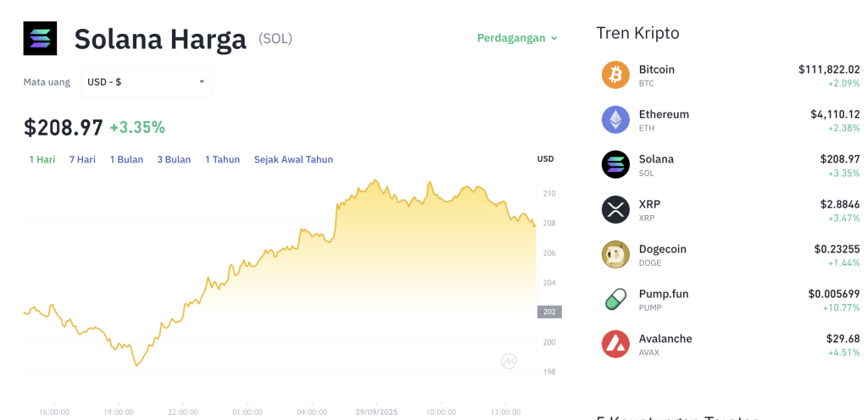Click the XRP coin icon
The image size is (868, 420).
(x=615, y=209)
